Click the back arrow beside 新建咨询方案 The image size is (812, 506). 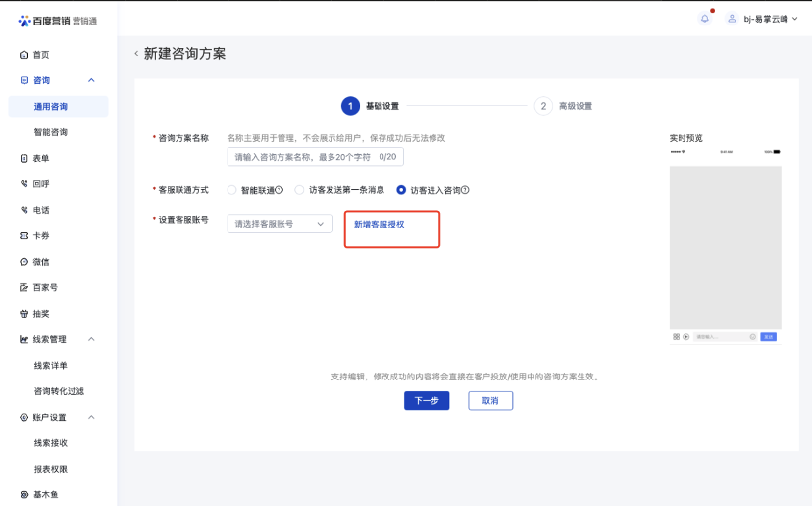136,54
